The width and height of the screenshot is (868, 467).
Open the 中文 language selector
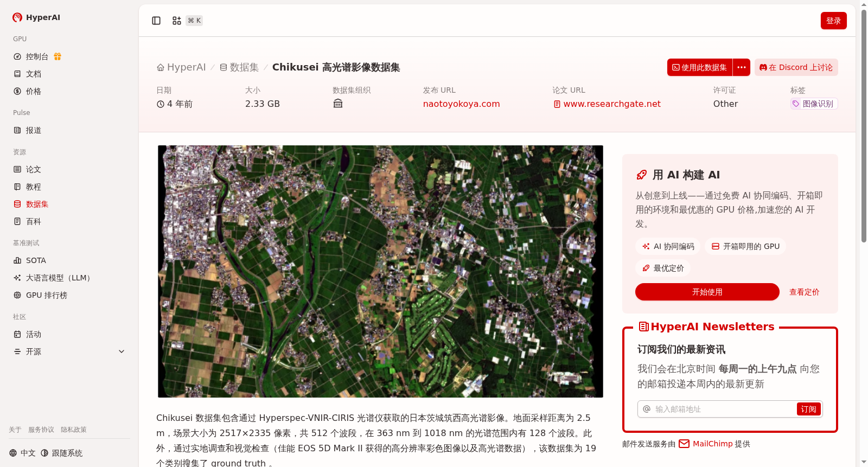point(23,453)
